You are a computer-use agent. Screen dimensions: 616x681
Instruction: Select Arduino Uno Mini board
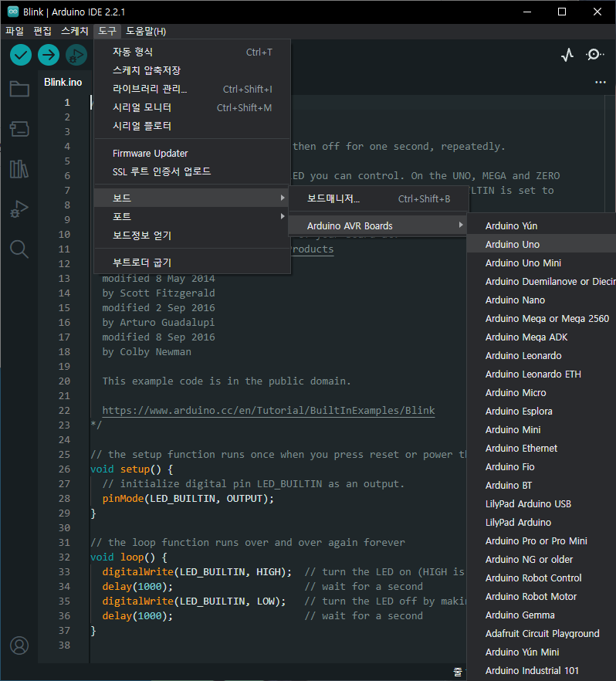pyautogui.click(x=541, y=263)
